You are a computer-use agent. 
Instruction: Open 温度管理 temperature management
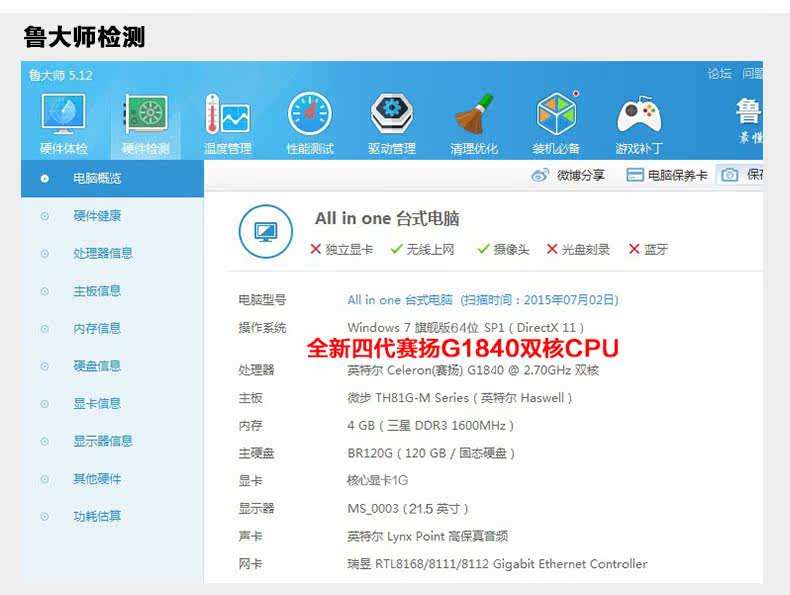click(227, 114)
